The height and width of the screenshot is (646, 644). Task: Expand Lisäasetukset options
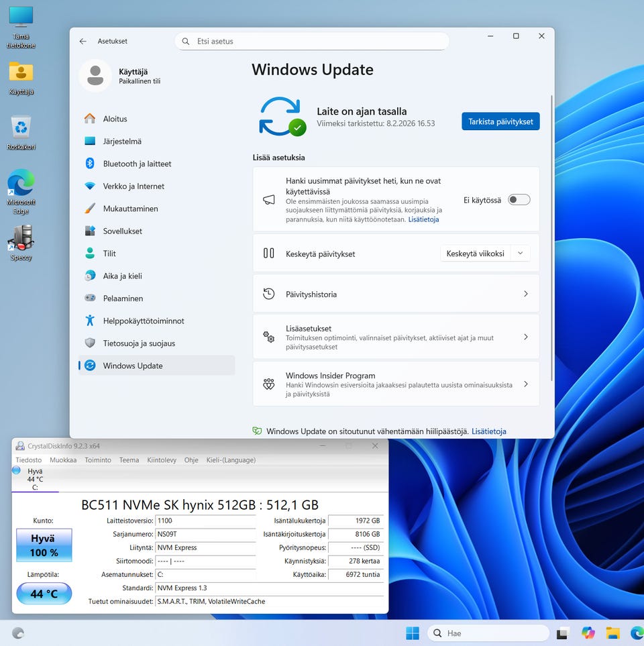(396, 337)
